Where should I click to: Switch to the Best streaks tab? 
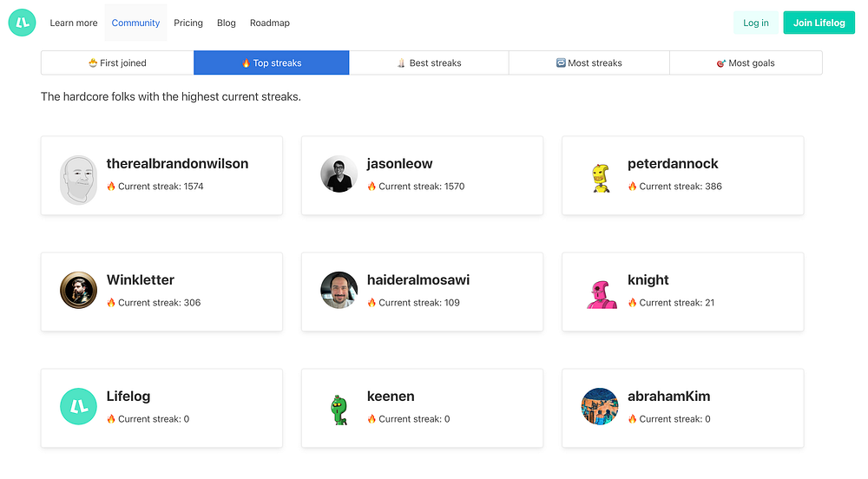[x=429, y=63]
